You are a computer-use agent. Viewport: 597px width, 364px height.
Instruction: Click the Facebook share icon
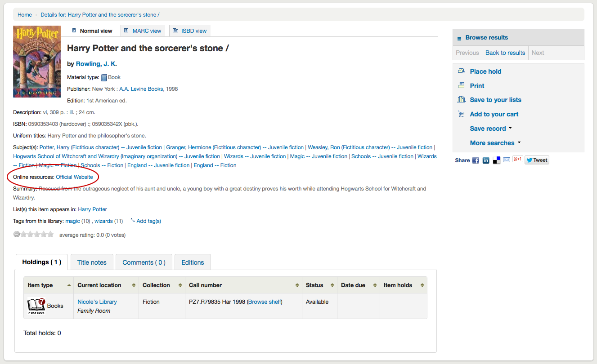coord(476,160)
